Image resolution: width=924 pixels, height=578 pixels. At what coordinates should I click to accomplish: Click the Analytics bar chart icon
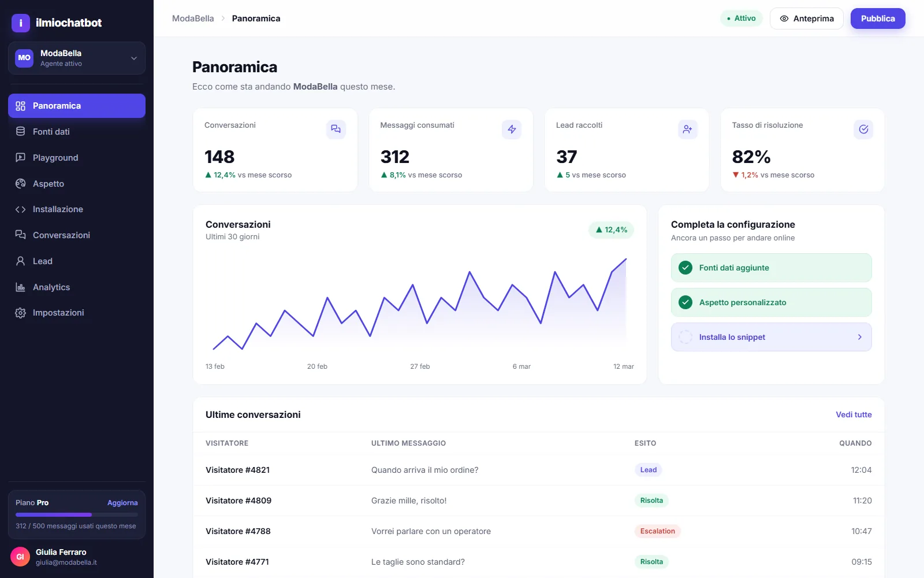click(x=21, y=287)
